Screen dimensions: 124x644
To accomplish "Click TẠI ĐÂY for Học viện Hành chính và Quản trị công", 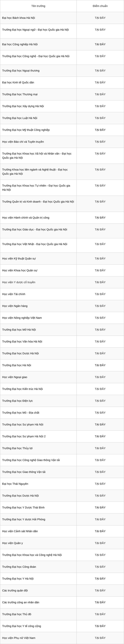I will pos(100,218).
